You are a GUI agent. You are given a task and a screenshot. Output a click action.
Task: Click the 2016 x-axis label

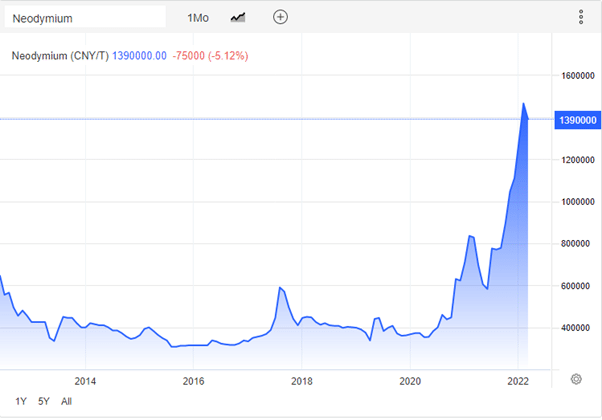pyautogui.click(x=194, y=381)
